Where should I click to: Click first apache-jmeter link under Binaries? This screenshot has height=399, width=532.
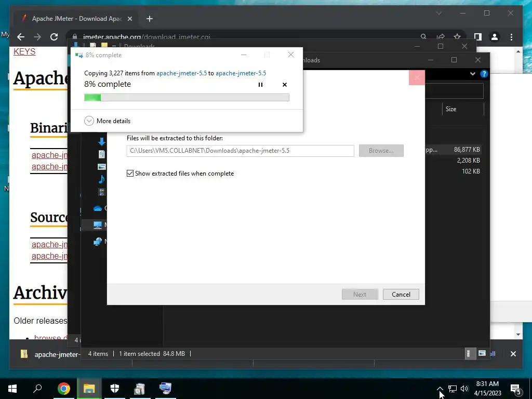(x=49, y=155)
